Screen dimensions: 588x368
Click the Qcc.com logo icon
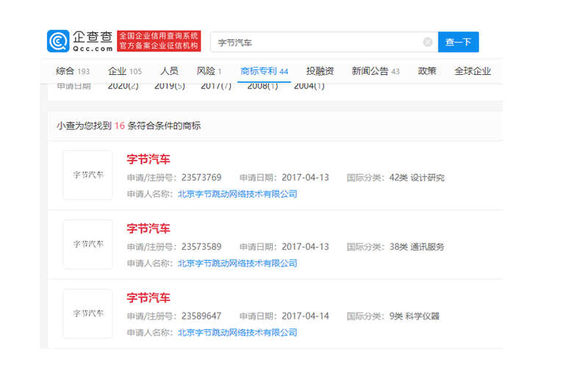[58, 41]
